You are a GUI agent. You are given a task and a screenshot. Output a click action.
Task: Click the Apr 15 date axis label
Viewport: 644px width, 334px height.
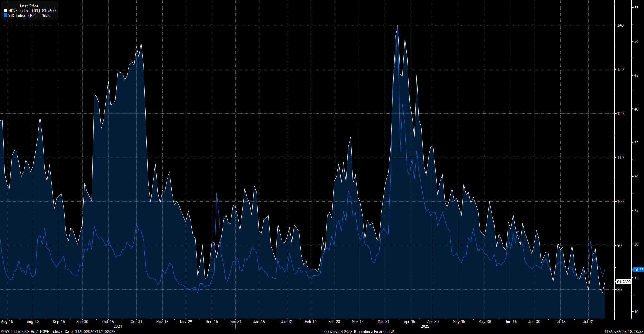click(410, 322)
